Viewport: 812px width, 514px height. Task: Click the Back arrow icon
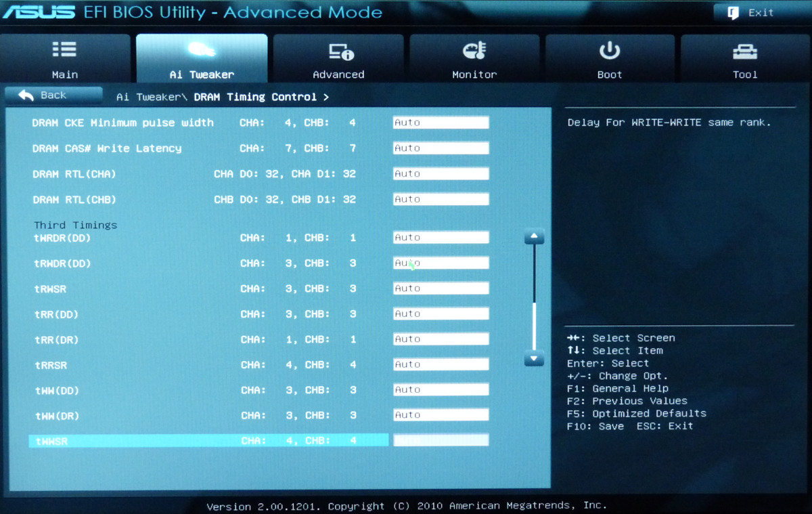[26, 95]
